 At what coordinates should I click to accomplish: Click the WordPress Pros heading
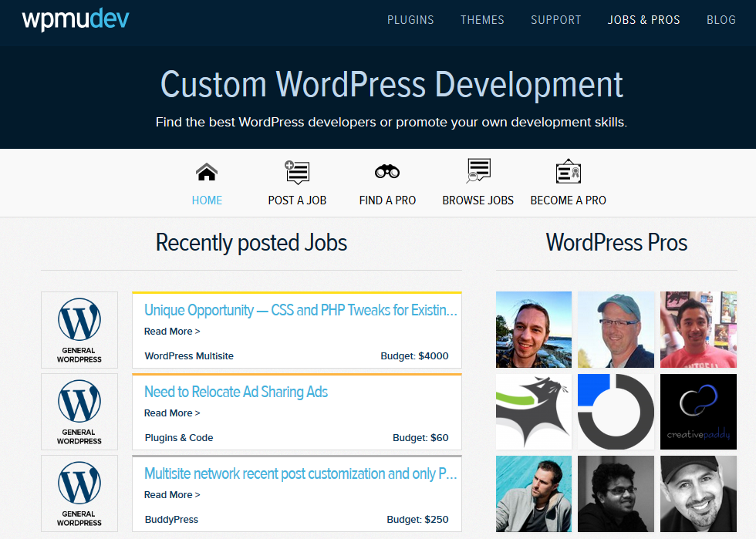point(616,242)
